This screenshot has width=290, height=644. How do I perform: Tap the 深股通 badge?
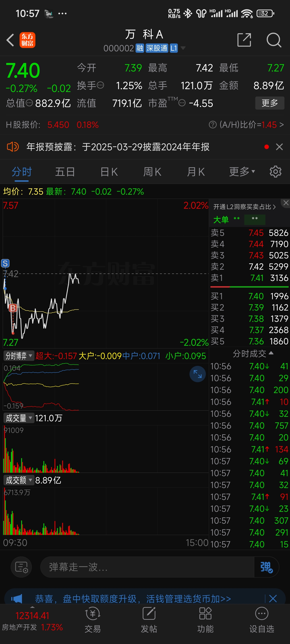157,48
